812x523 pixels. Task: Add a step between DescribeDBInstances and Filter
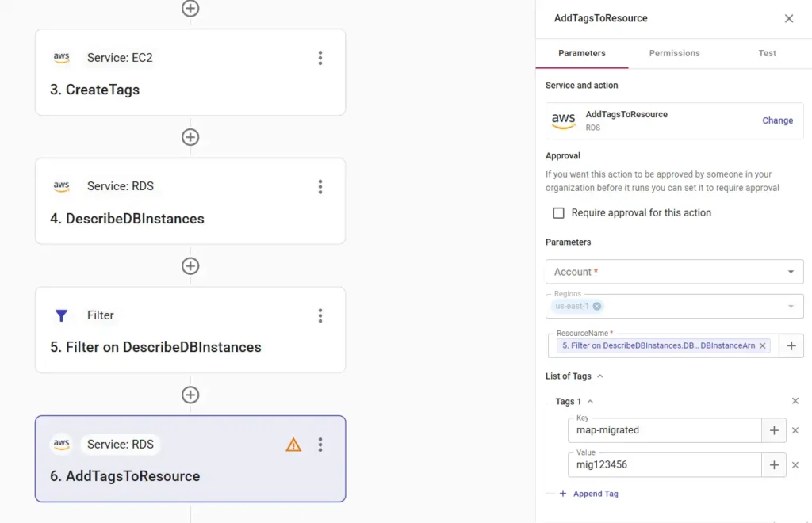point(190,266)
